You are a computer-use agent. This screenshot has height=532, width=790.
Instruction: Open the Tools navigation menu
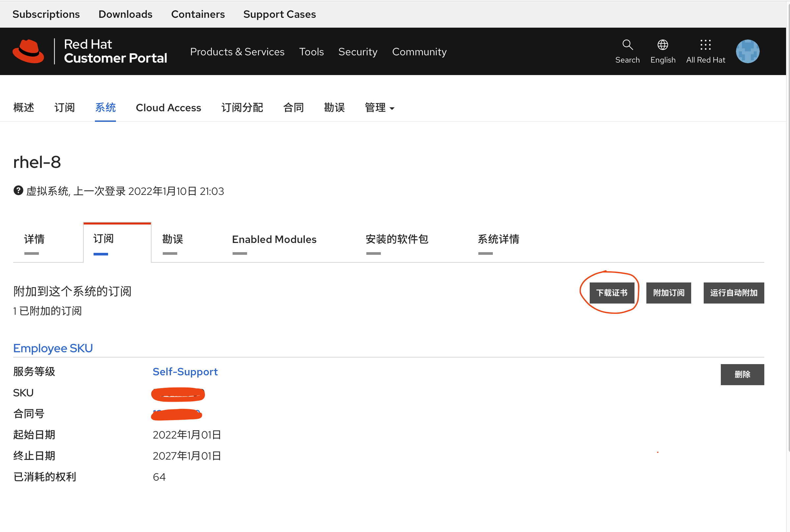pyautogui.click(x=311, y=52)
